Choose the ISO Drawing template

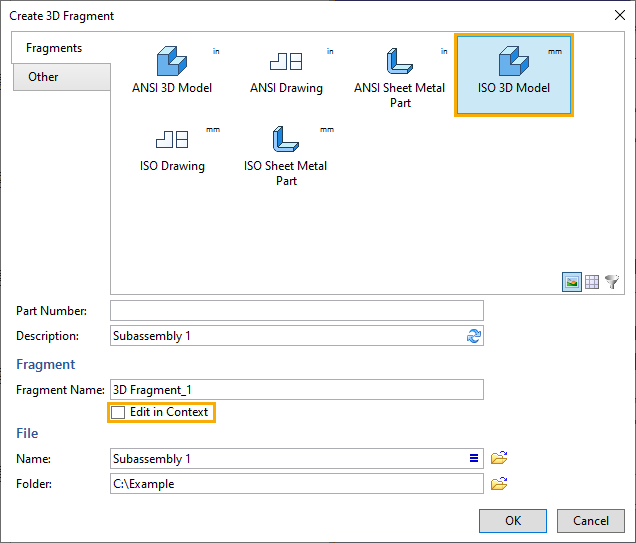(172, 149)
